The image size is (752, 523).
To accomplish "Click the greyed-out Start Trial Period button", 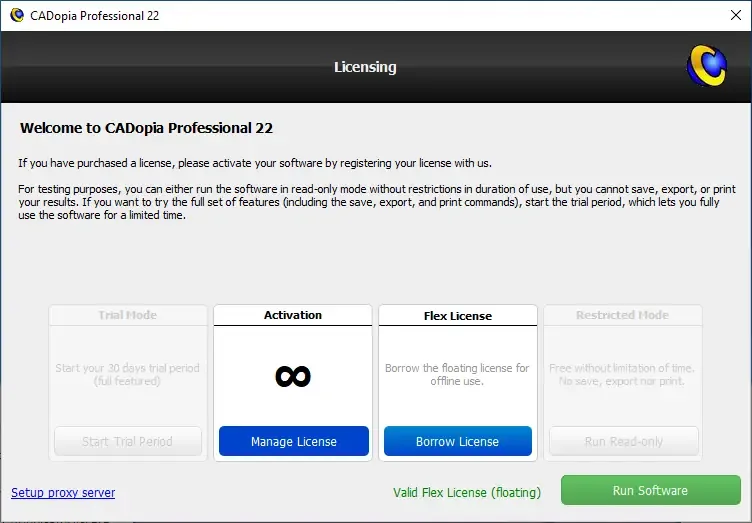I will point(128,441).
